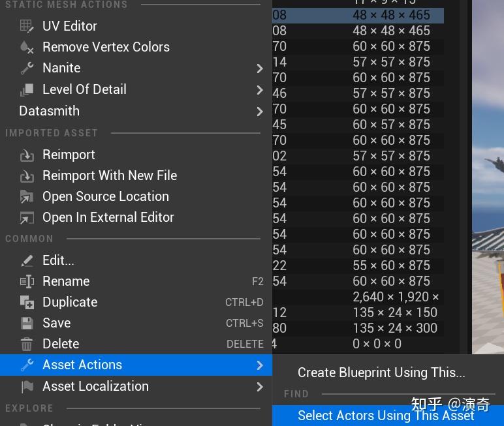
Task: Click the Duplicate icon
Action: pos(27,302)
